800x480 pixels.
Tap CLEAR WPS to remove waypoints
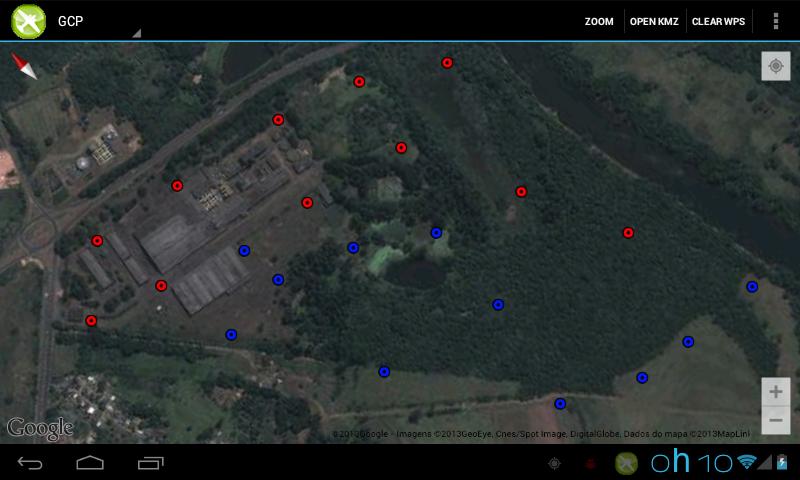718,21
